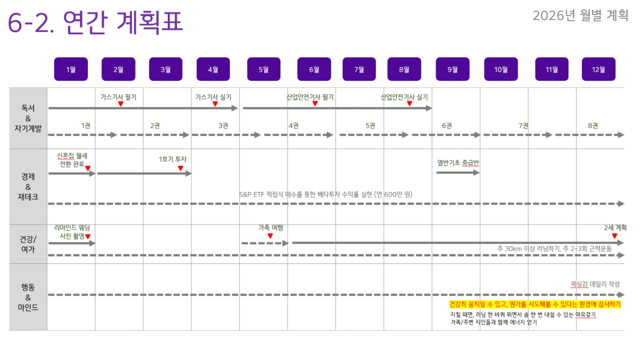Click the 목실감 데일리 작성 label
644x351 pixels.
[x=595, y=284]
